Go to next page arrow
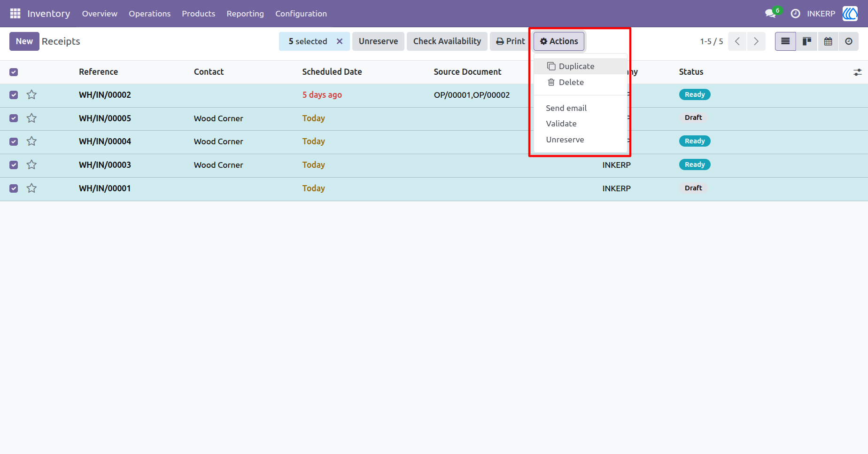Screen dimensions: 868x454 (x=756, y=41)
